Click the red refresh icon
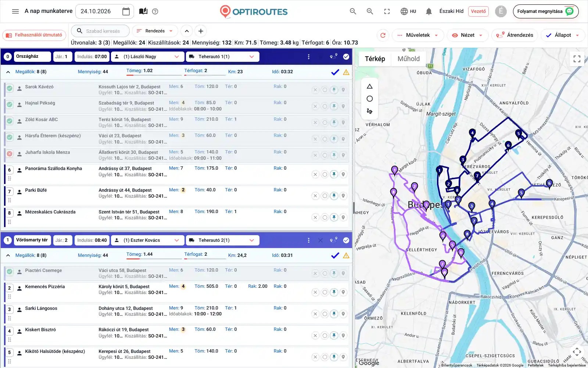This screenshot has width=588, height=368. click(383, 35)
